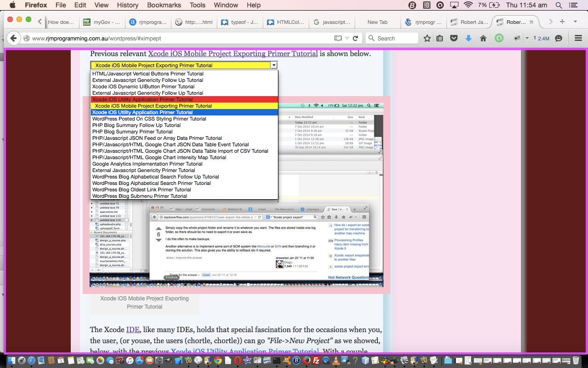The width and height of the screenshot is (588, 368).
Task: Click the Wi-Fi status icon
Action: point(468,5)
